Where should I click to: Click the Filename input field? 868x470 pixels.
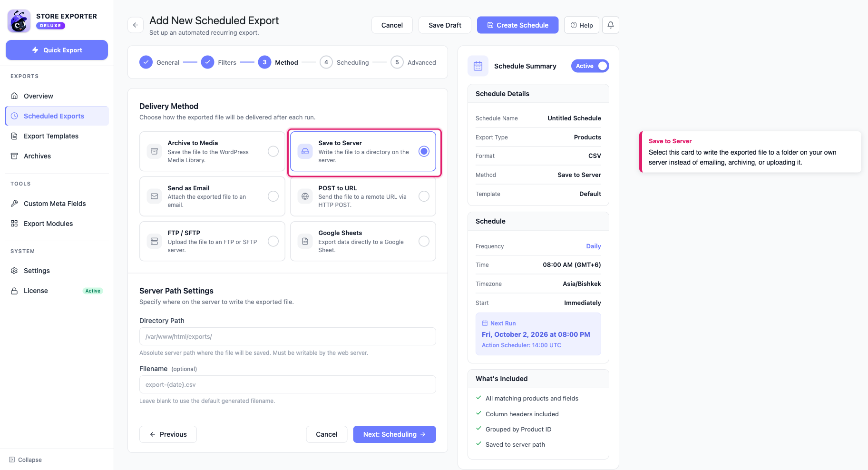(x=287, y=384)
